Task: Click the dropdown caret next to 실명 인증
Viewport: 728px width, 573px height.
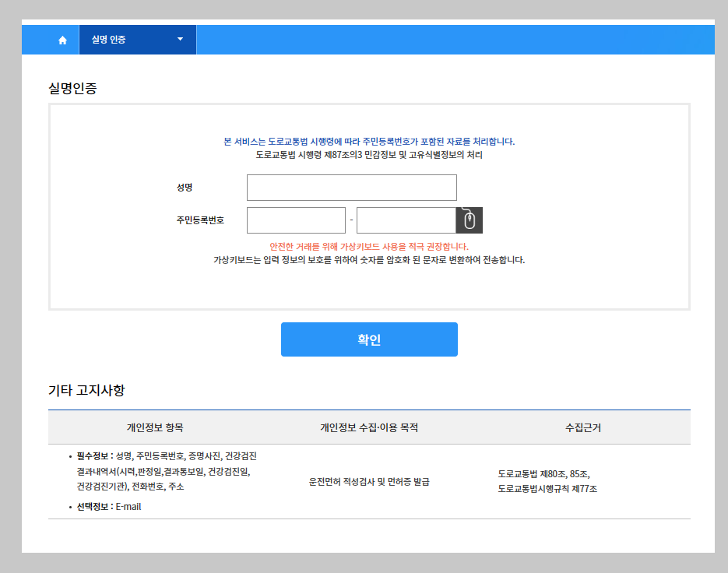Action: 180,39
